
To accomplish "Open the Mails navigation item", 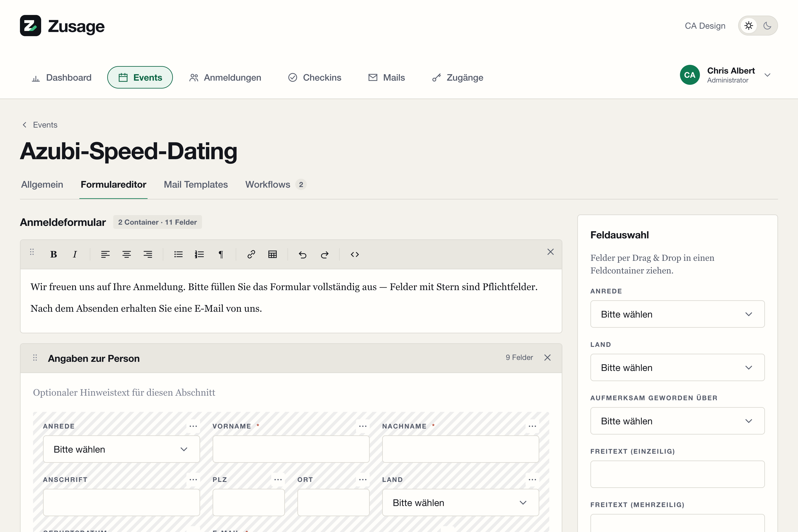I will (387, 77).
